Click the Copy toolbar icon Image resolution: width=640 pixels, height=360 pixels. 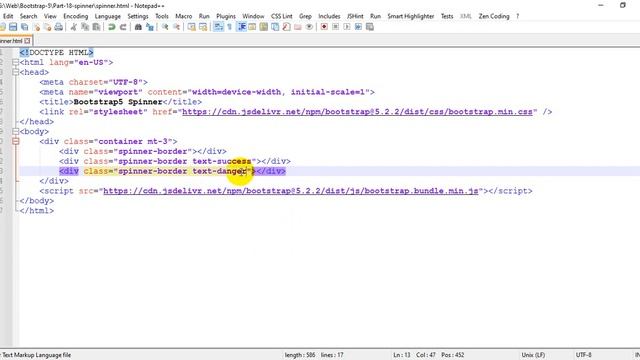coord(85,27)
